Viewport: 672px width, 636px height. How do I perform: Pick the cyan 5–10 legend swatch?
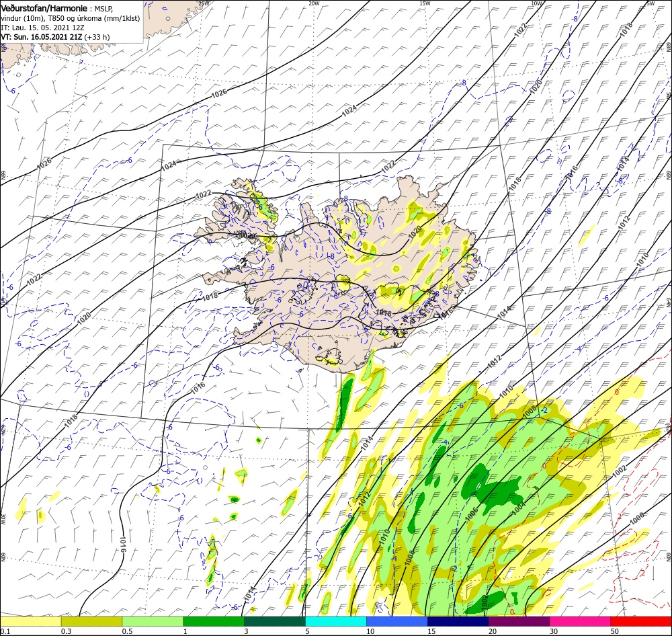point(335,621)
